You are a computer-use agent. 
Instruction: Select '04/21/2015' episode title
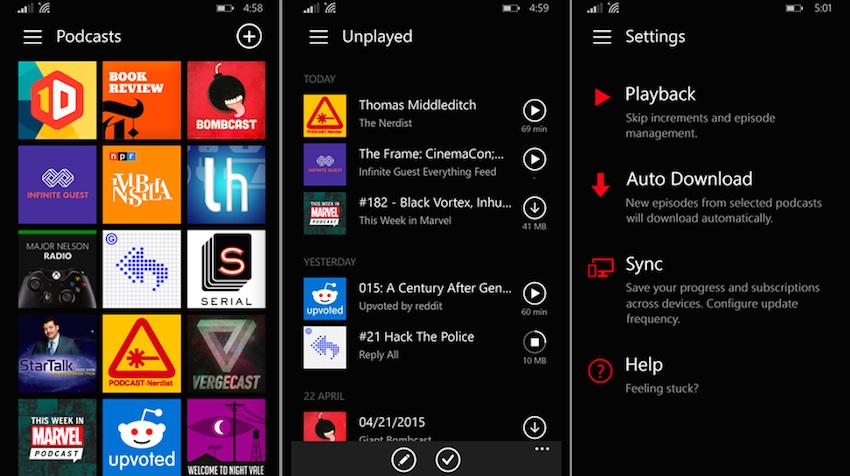pyautogui.click(x=392, y=422)
